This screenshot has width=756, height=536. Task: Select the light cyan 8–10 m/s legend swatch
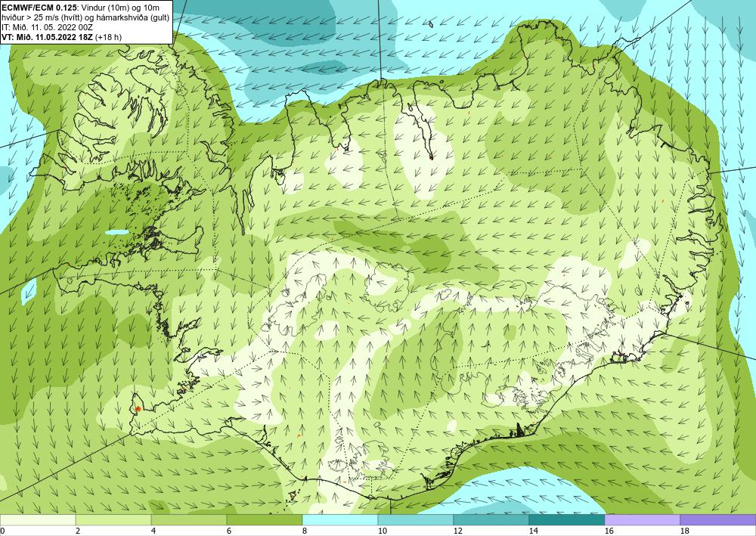pyautogui.click(x=340, y=519)
